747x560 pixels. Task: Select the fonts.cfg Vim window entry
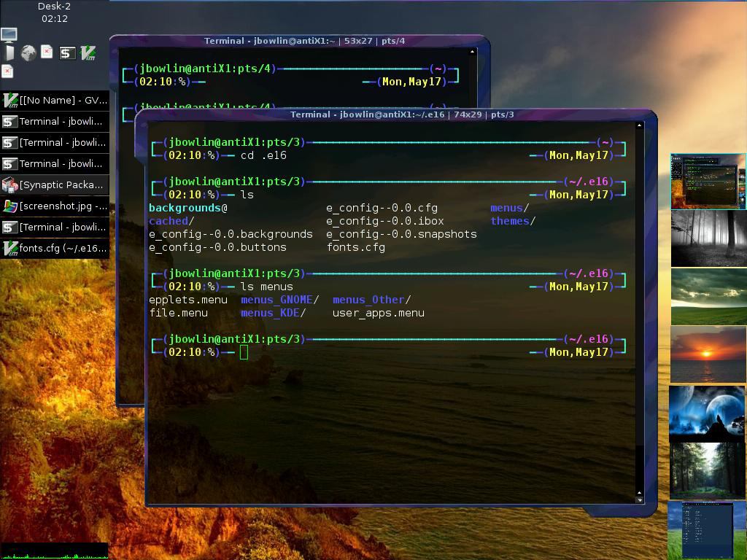[x=55, y=249]
